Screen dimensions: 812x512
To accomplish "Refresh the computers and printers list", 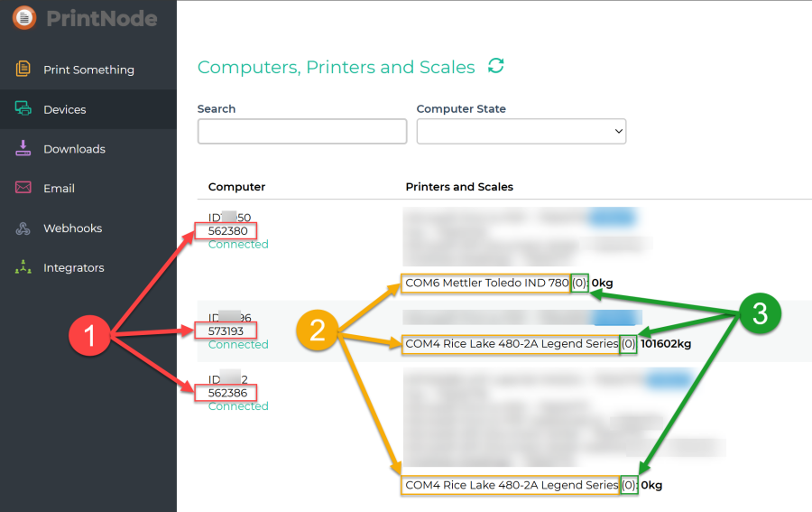I will (x=495, y=66).
